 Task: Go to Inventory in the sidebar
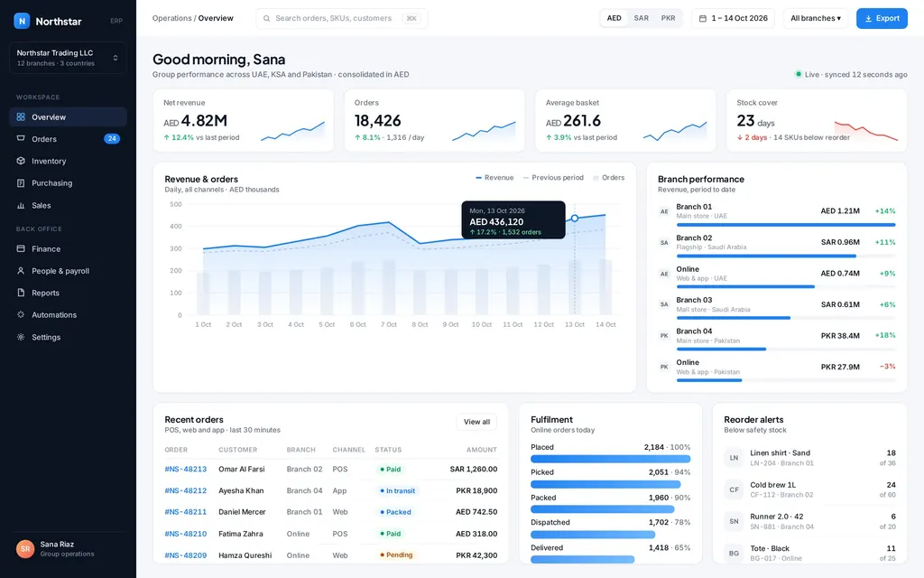(68, 161)
